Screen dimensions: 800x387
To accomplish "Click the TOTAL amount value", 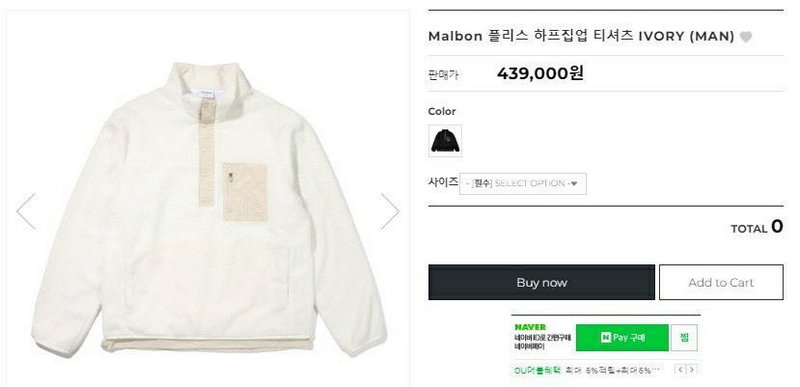I will pos(777,226).
